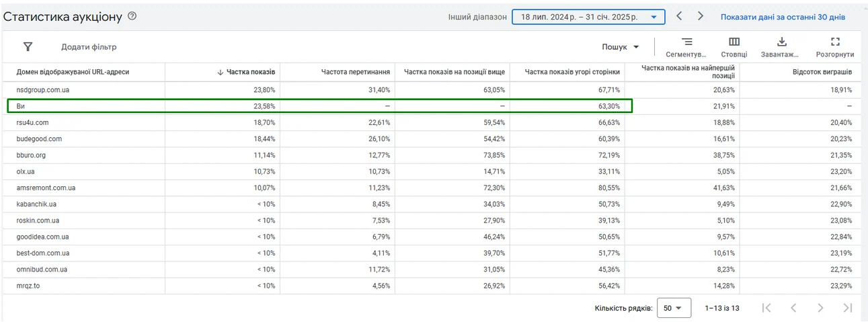This screenshot has width=868, height=322.
Task: Go to next date range arrow
Action: pyautogui.click(x=701, y=16)
